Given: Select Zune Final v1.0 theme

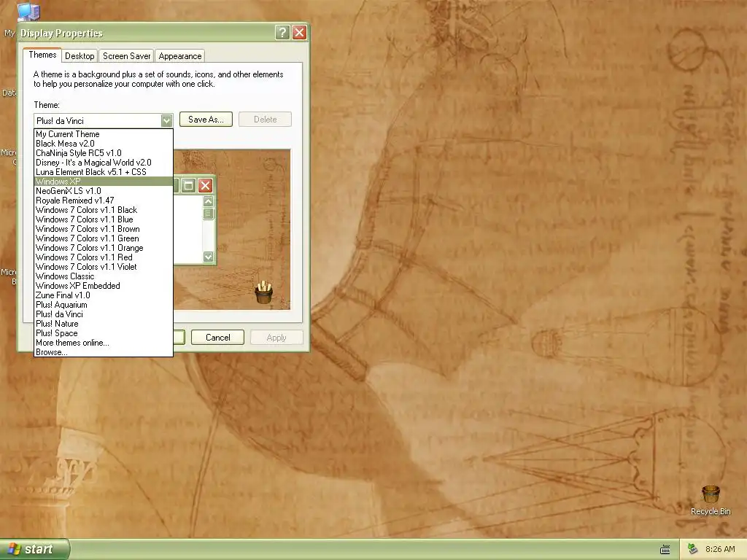Looking at the screenshot, I should (104, 295).
